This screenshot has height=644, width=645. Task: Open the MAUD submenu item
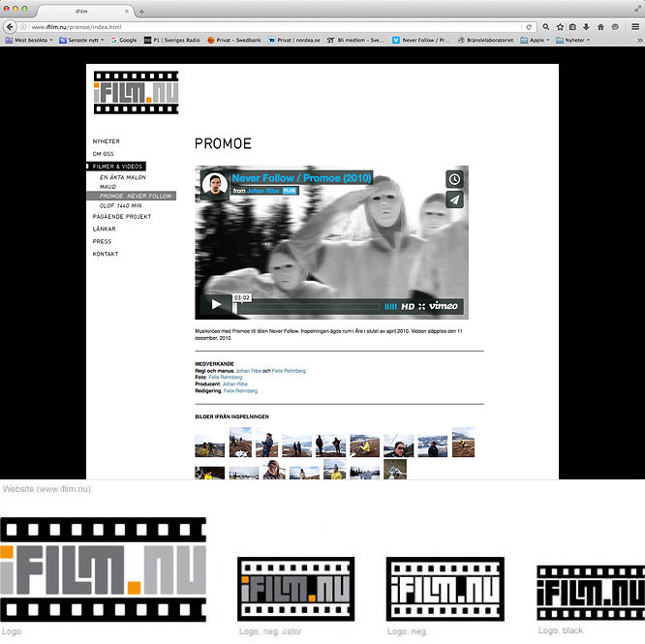coord(107,187)
